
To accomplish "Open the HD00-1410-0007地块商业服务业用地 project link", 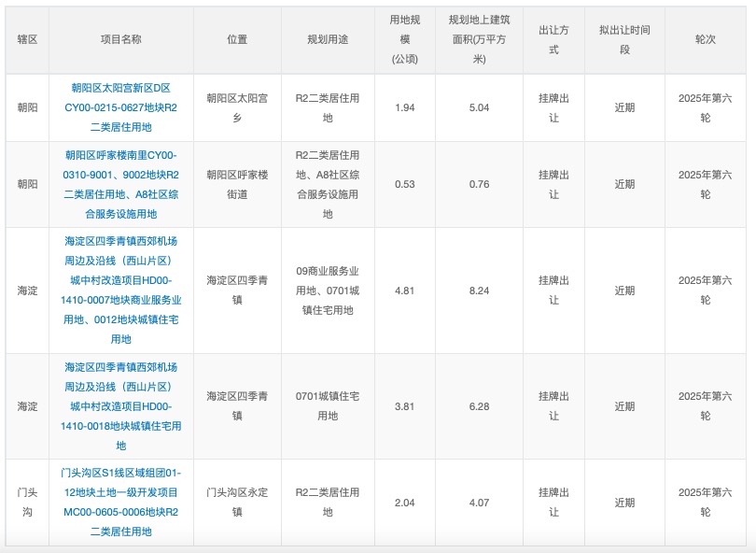I will [x=121, y=290].
